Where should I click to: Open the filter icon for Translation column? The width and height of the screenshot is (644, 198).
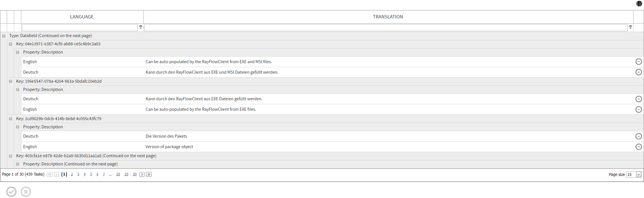(630, 27)
